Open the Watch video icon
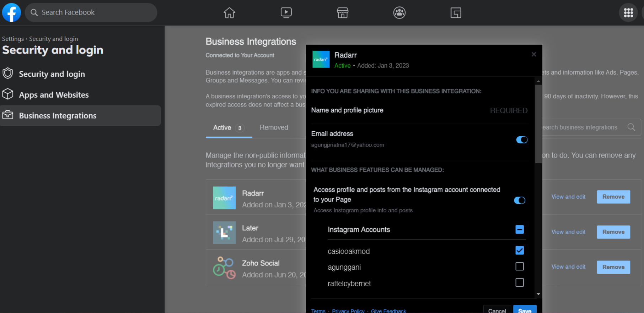This screenshot has height=313, width=644. pos(286,13)
